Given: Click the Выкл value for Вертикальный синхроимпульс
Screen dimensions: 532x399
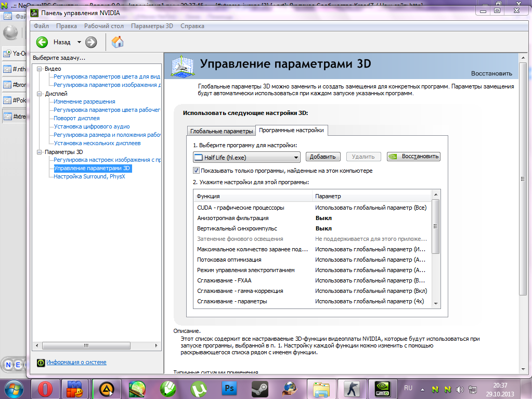Looking at the screenshot, I should coord(323,229).
